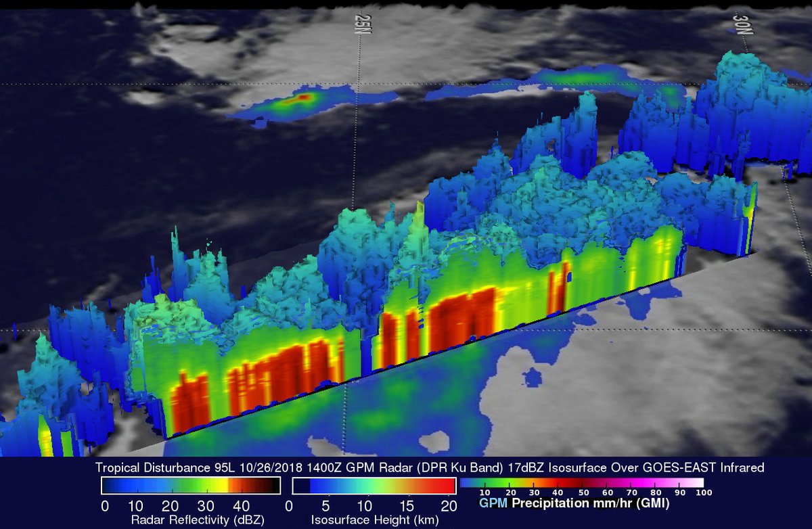Click the Radar Reflectivity color bar

pos(190,485)
